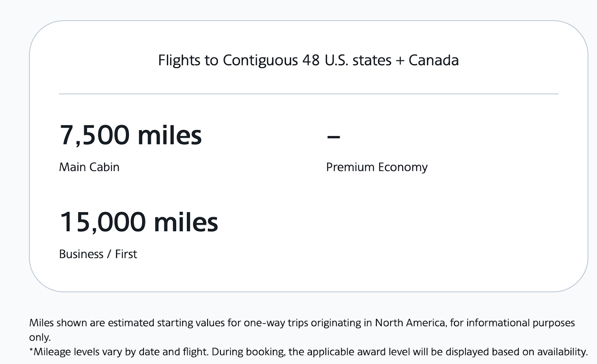This screenshot has width=597, height=364.
Task: Click the '15,000 miles' value
Action: point(139,222)
